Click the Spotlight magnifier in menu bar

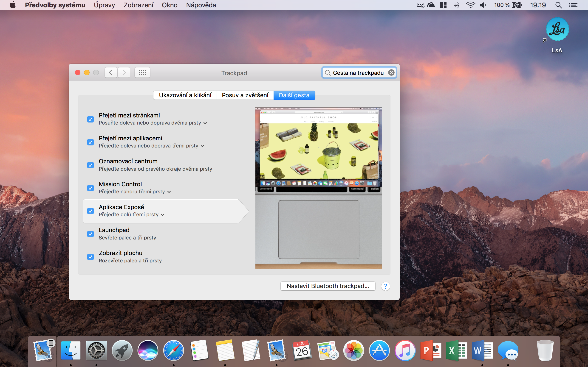[559, 5]
